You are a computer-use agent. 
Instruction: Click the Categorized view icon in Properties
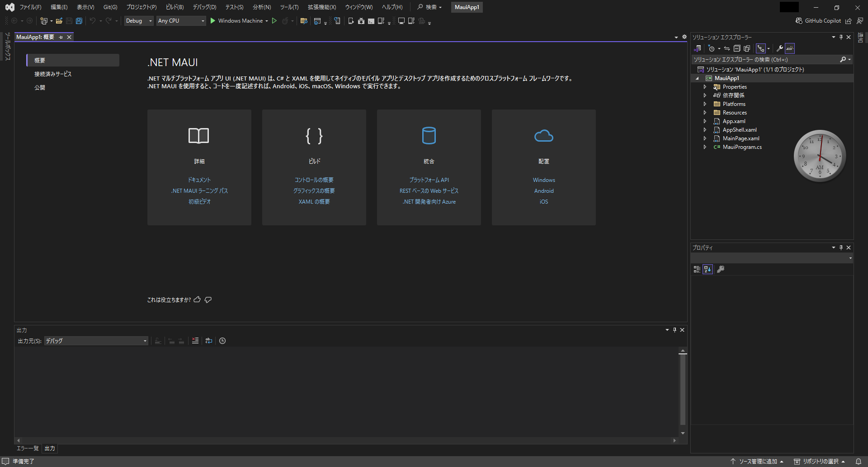click(697, 269)
